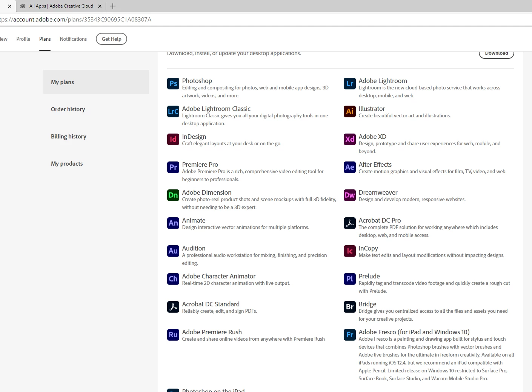Click the Acrobat DC Standard title
The height and width of the screenshot is (392, 532).
(x=211, y=304)
